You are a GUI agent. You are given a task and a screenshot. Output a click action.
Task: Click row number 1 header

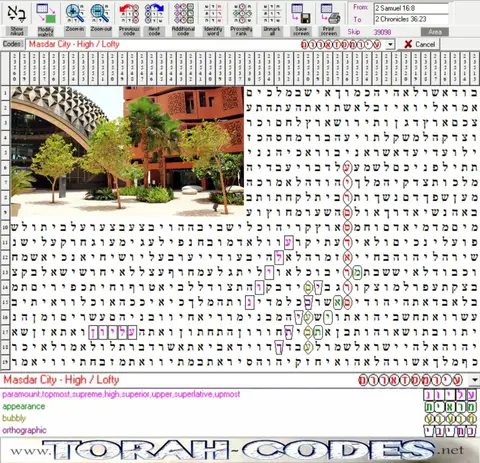coord(5,93)
